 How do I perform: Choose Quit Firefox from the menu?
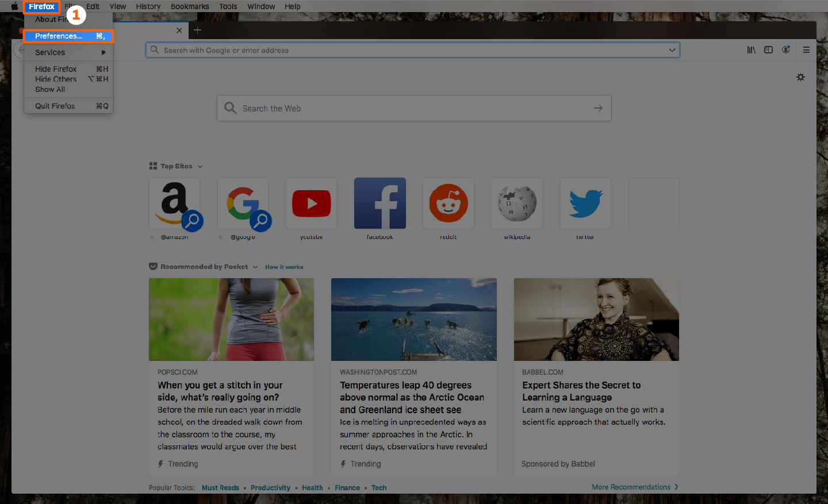(68, 106)
